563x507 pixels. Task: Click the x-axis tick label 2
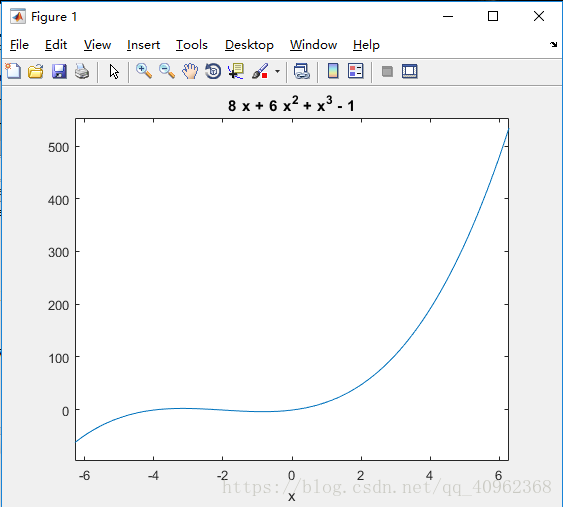(360, 476)
